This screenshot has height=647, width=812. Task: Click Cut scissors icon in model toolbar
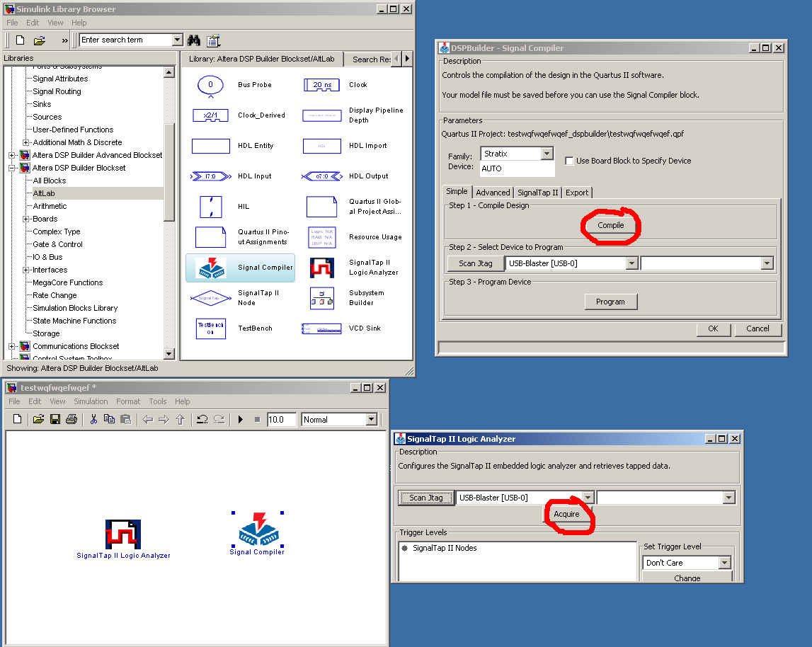(93, 419)
